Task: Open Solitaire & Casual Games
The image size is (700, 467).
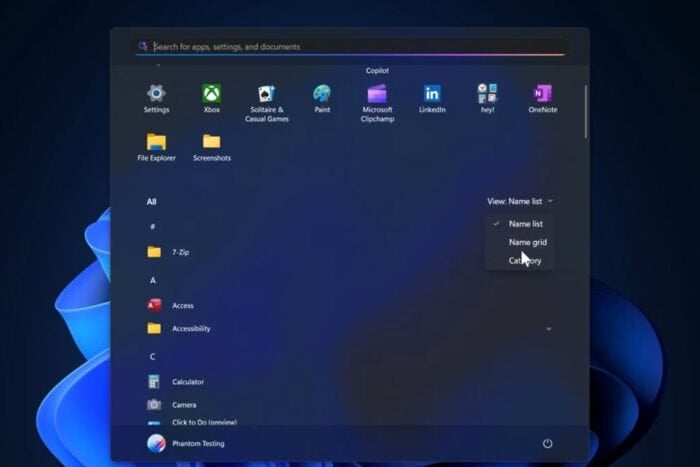Action: click(x=267, y=93)
